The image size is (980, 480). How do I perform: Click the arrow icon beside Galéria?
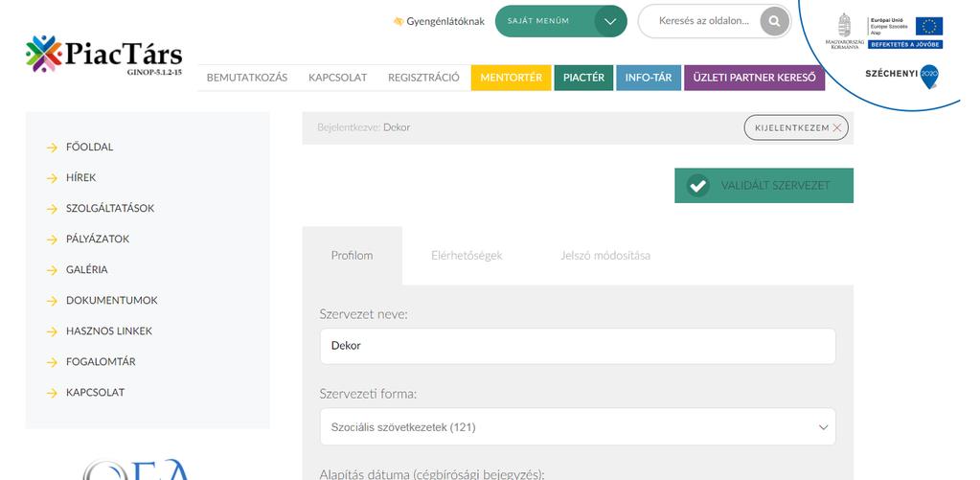52,270
